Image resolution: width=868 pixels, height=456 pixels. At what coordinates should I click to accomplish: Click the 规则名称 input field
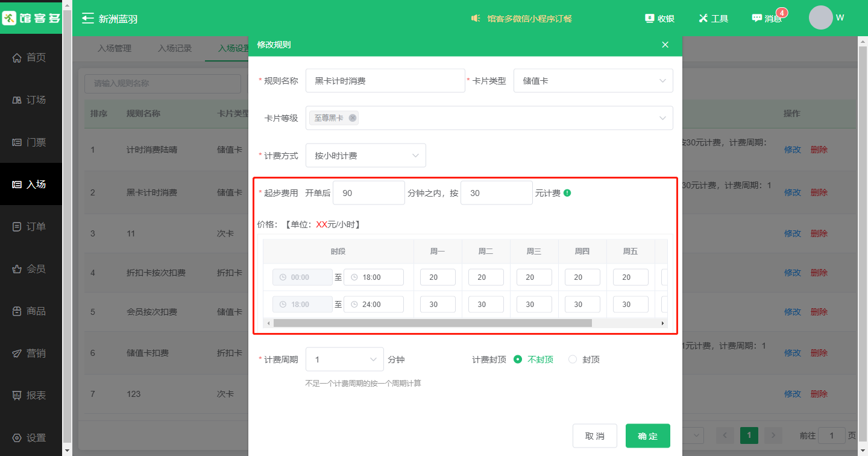click(x=385, y=81)
